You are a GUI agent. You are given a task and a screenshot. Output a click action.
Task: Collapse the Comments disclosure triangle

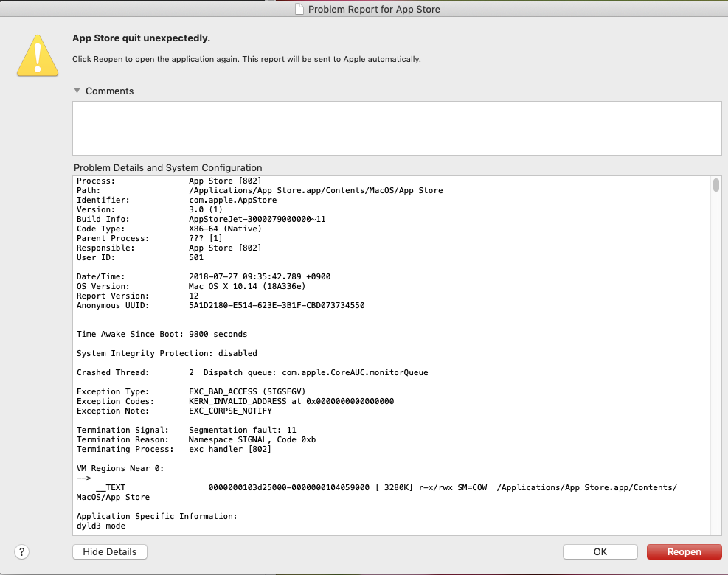(x=77, y=91)
